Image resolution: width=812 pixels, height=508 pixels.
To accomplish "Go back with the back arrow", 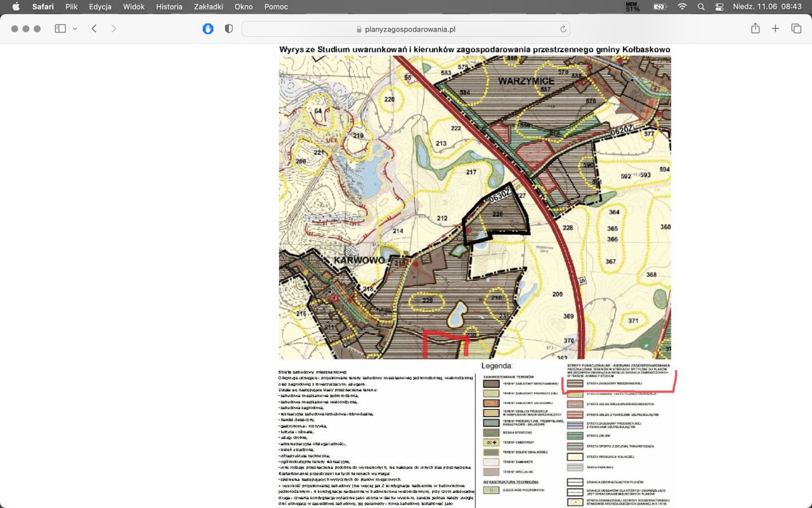I will tap(94, 29).
